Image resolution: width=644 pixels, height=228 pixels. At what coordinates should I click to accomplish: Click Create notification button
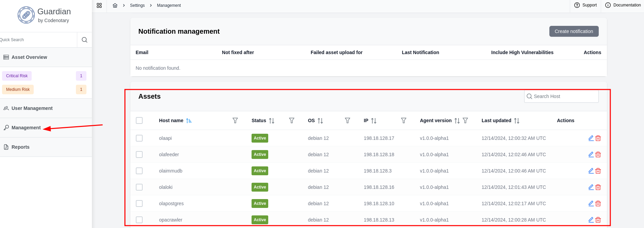point(574,31)
